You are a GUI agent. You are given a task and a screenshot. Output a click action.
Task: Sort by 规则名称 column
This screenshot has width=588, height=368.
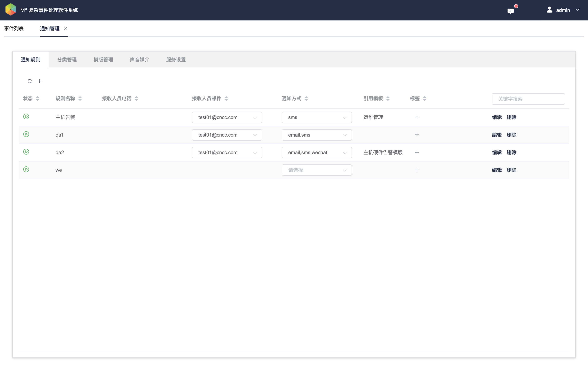point(80,99)
